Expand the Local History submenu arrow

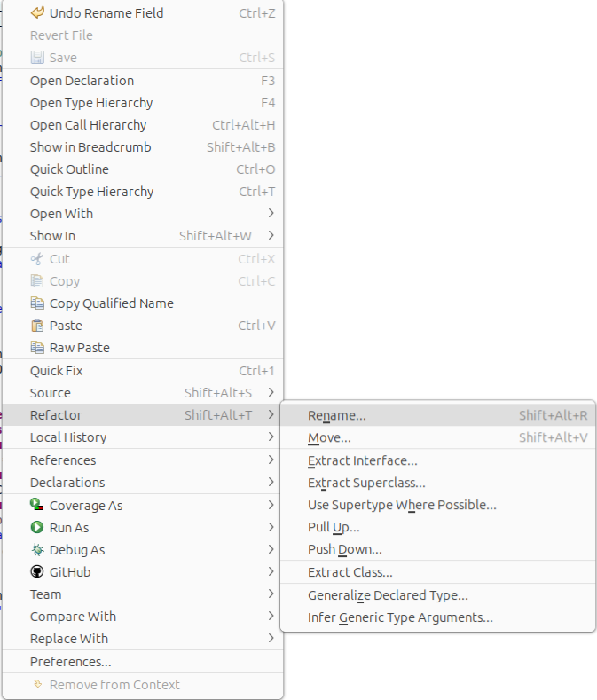271,437
